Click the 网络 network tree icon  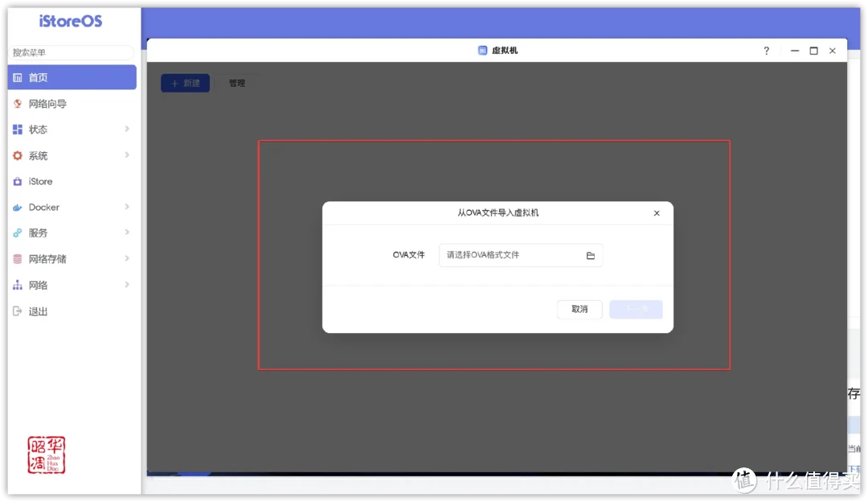18,285
